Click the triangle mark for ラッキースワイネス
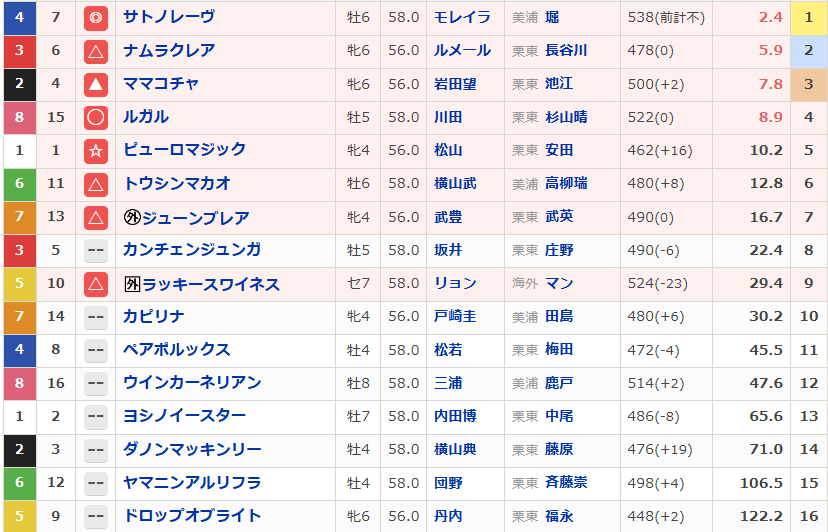This screenshot has width=828, height=532. 96,284
